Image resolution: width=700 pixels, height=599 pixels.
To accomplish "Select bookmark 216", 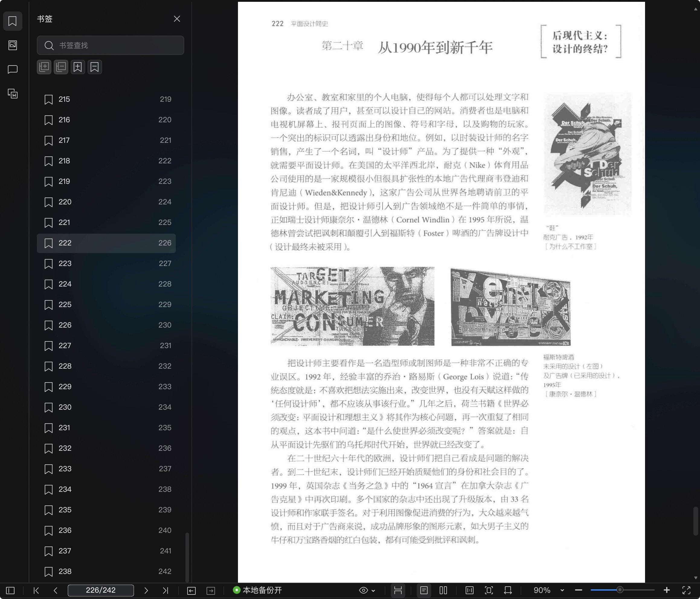I will coord(106,120).
